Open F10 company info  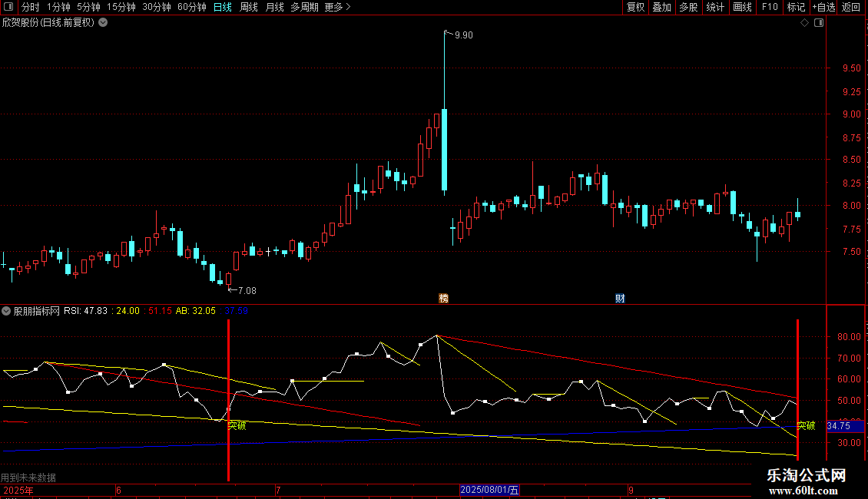(x=770, y=7)
